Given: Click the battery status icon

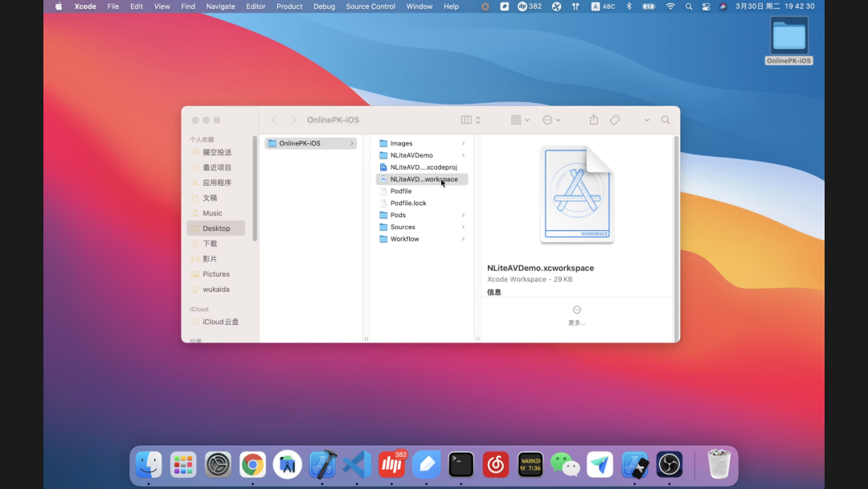Looking at the screenshot, I should pos(649,6).
